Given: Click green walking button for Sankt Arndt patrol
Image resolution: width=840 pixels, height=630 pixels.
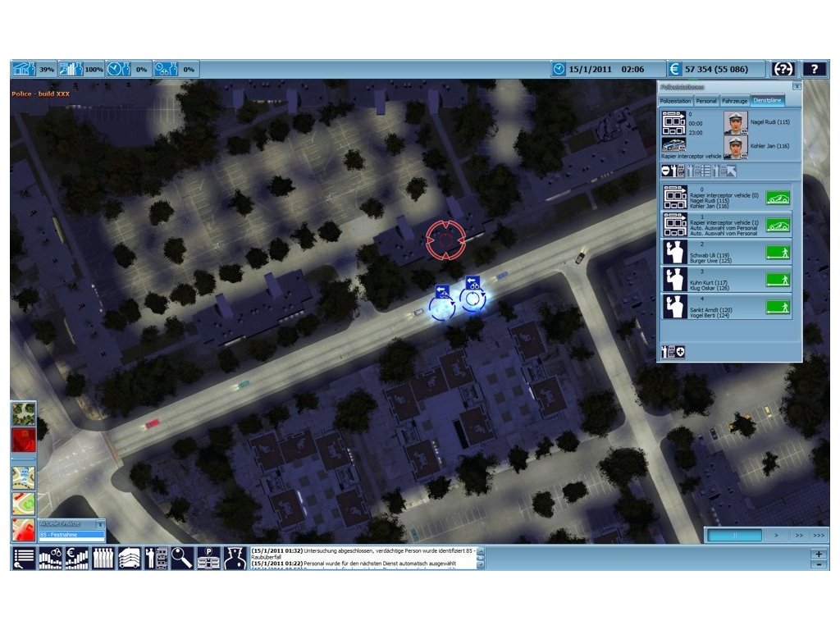Looking at the screenshot, I should 778,308.
